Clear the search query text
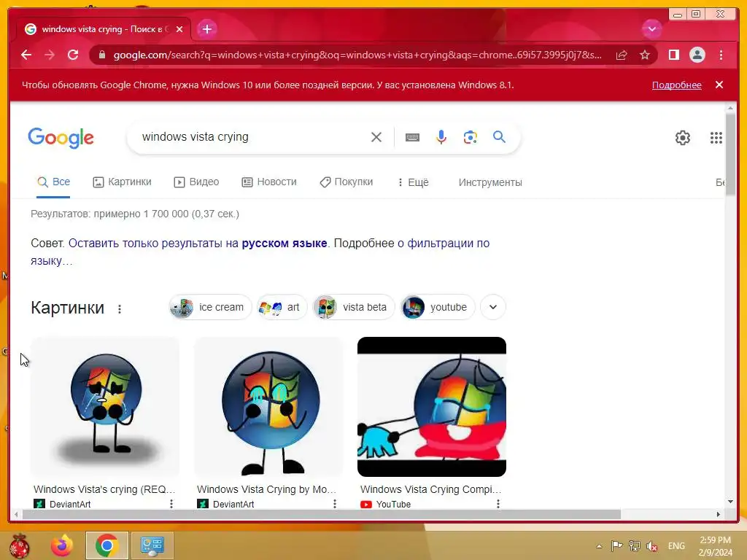747x560 pixels. click(376, 137)
